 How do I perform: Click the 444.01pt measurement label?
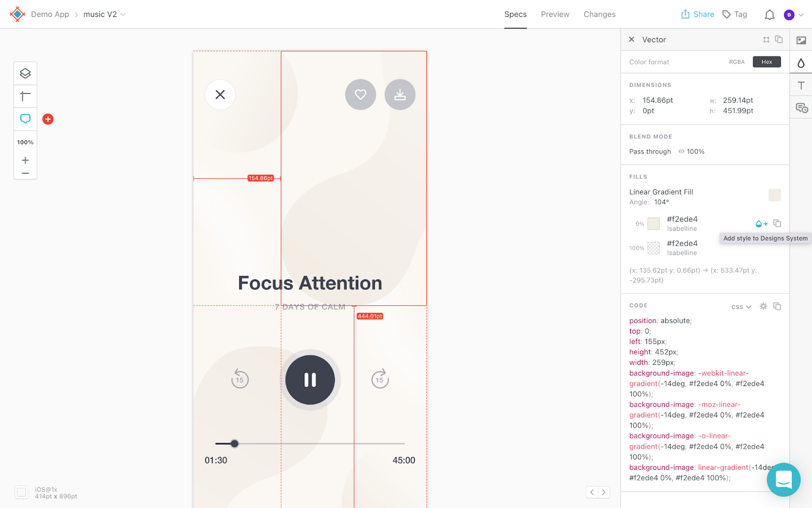[370, 316]
